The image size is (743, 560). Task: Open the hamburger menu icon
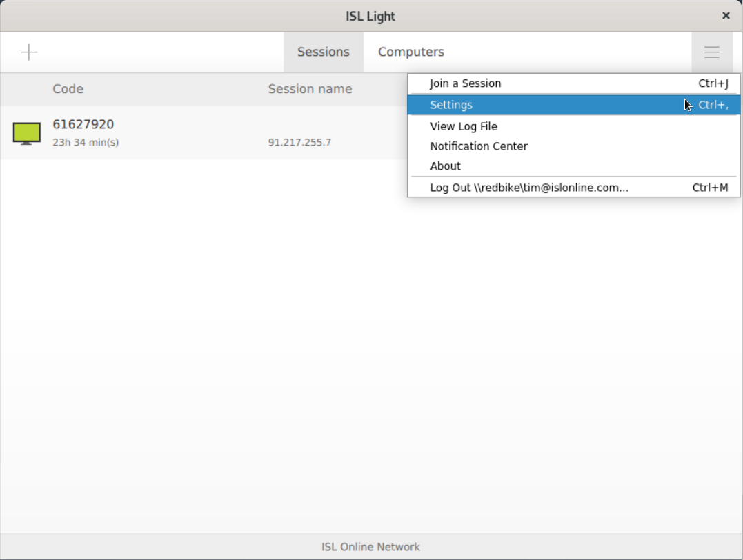point(711,52)
